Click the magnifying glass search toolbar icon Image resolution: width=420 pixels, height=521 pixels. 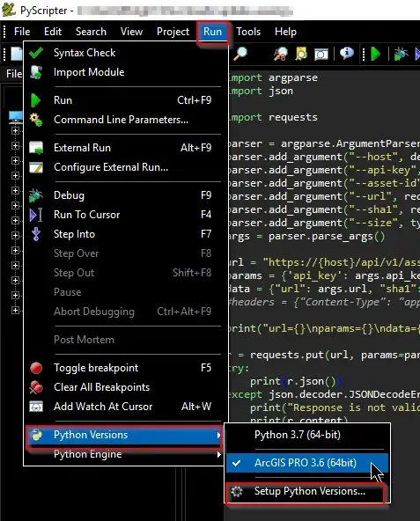240,54
